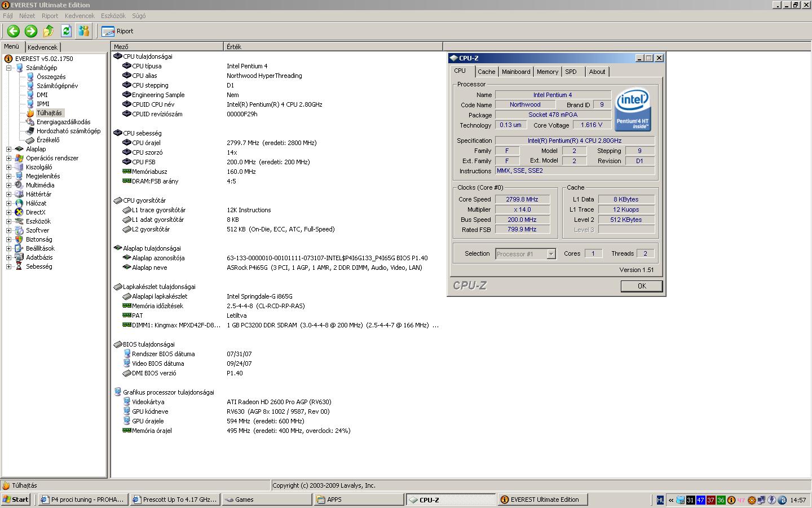Click the two-people toolbar icon
Viewport: 812px width, 508px height.
84,31
